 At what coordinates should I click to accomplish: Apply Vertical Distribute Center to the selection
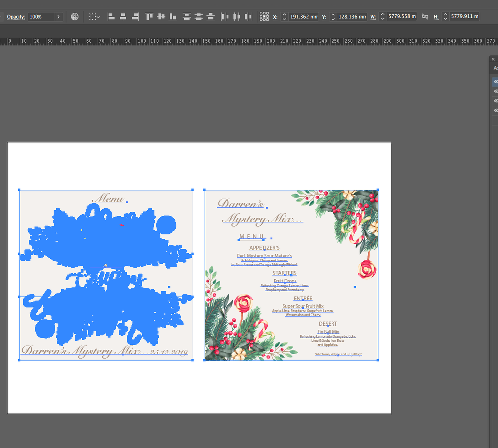click(198, 16)
